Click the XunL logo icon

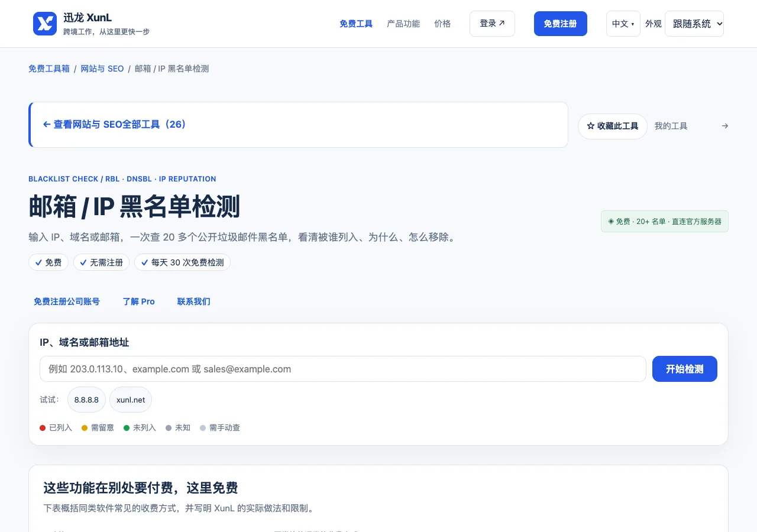click(45, 24)
